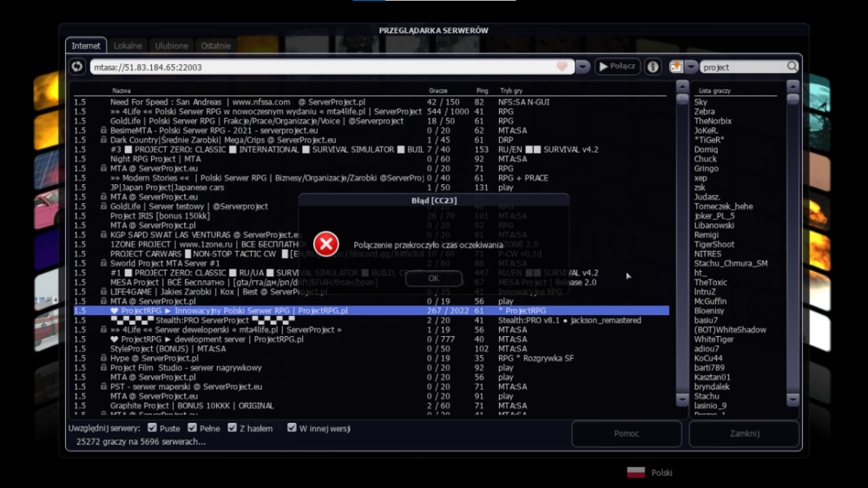Sort by the Tryb gry column header
Screen dimensions: 868x488
511,90
